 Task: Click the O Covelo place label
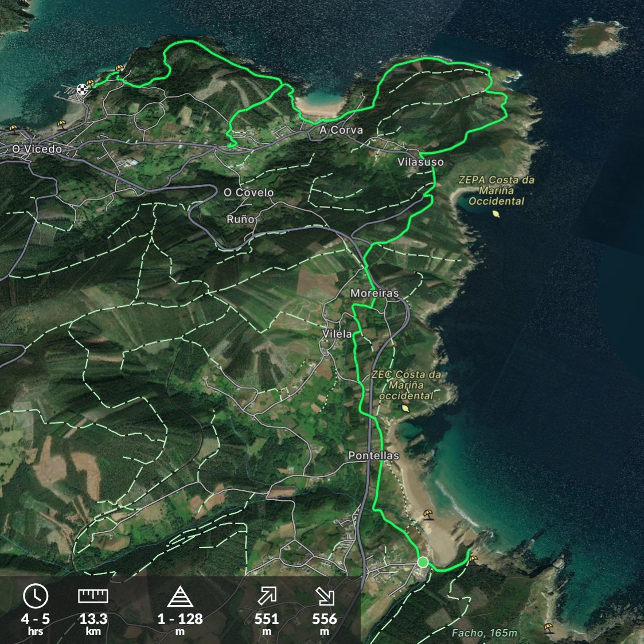249,193
